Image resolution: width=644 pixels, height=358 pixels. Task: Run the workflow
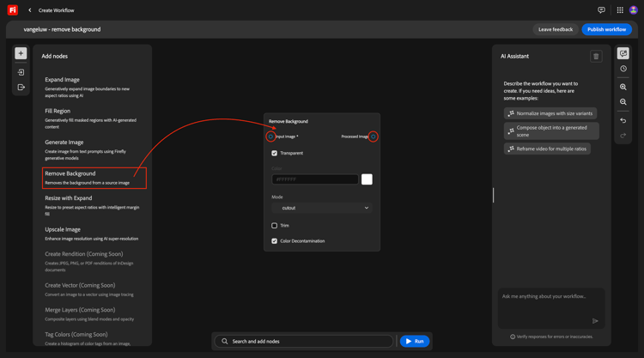coord(415,341)
